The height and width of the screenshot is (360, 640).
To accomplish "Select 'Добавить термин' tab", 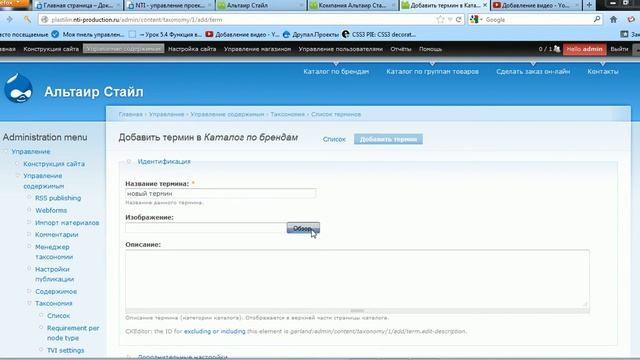I will 388,139.
